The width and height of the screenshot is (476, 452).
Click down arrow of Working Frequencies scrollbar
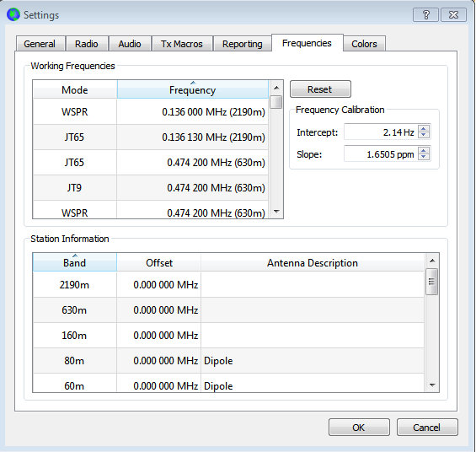(x=276, y=212)
